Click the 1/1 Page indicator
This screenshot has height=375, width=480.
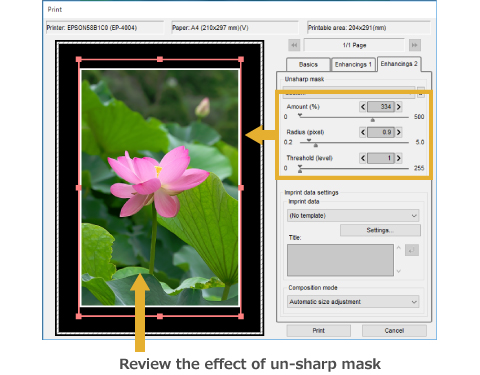tap(354, 45)
